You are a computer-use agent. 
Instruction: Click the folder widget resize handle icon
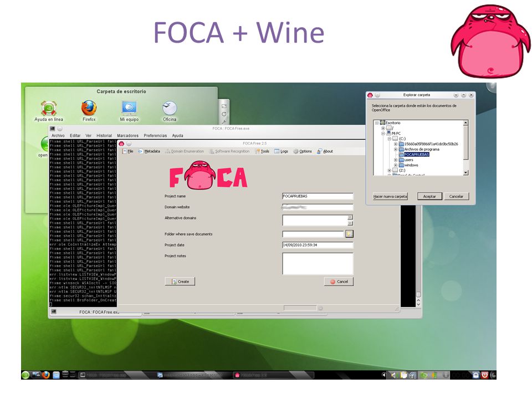[224, 106]
